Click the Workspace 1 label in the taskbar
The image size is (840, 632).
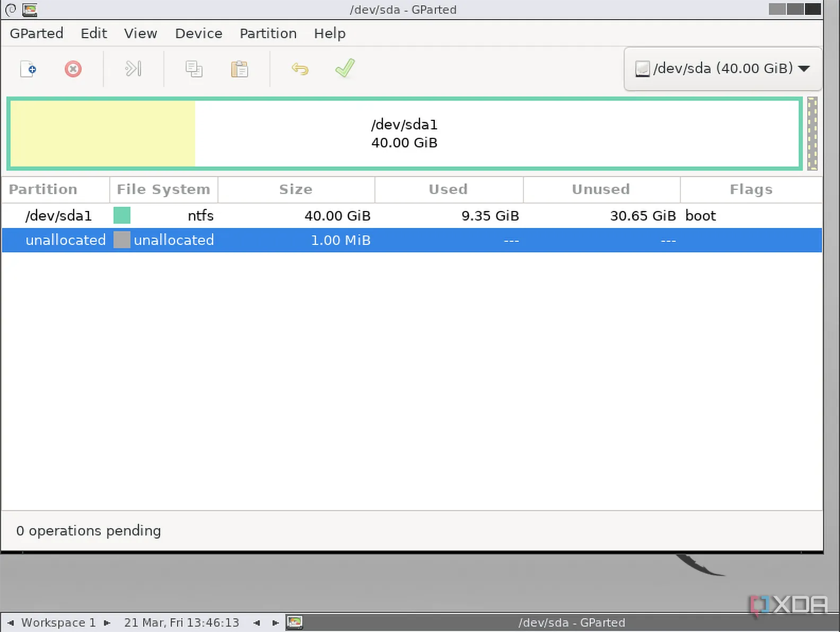click(58, 622)
